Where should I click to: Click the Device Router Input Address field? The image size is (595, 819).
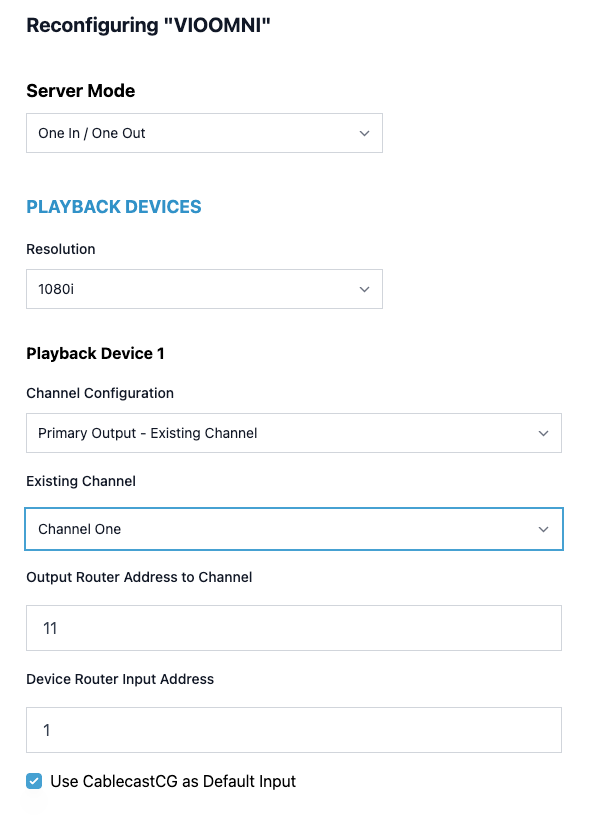293,730
